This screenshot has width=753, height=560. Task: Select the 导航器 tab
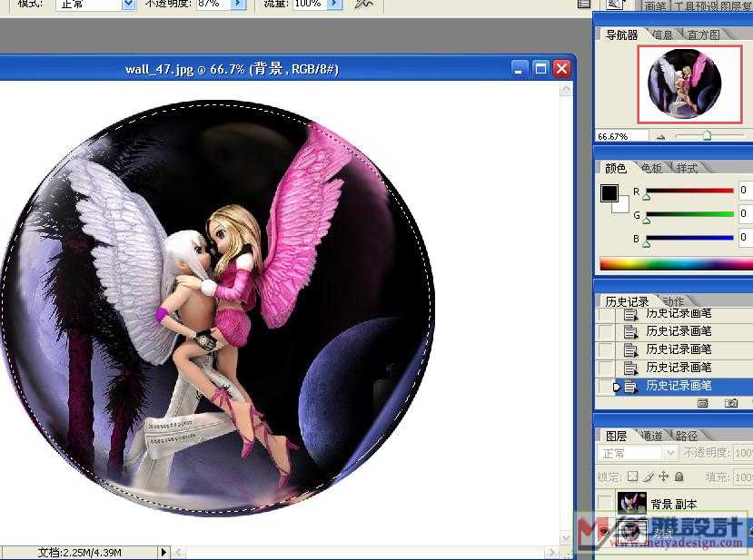[621, 35]
